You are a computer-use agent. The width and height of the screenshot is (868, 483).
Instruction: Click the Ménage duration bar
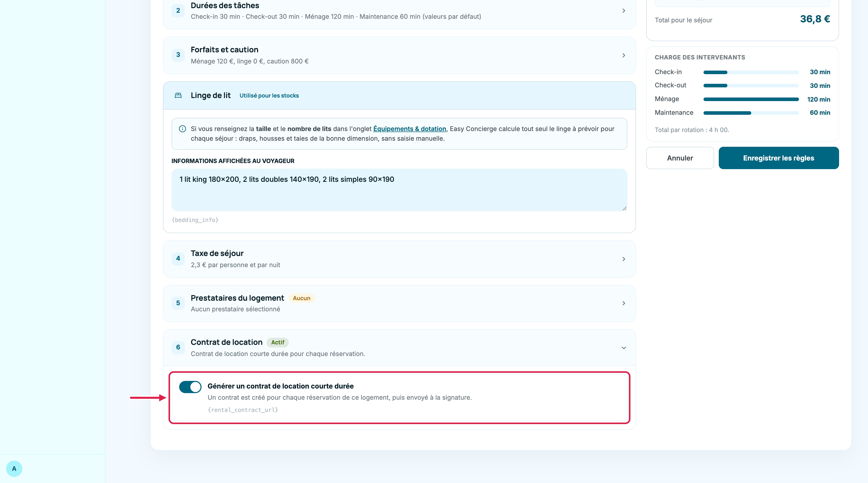click(751, 100)
